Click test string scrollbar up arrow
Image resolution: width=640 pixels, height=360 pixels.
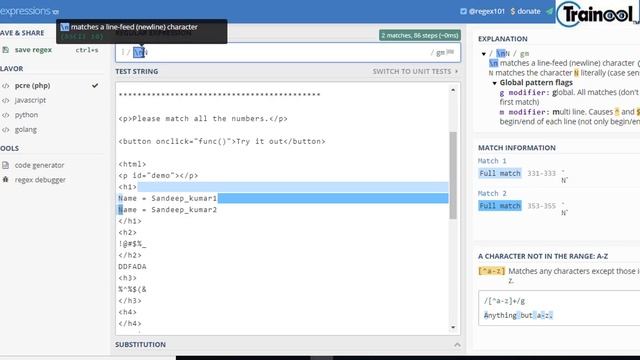[453, 90]
